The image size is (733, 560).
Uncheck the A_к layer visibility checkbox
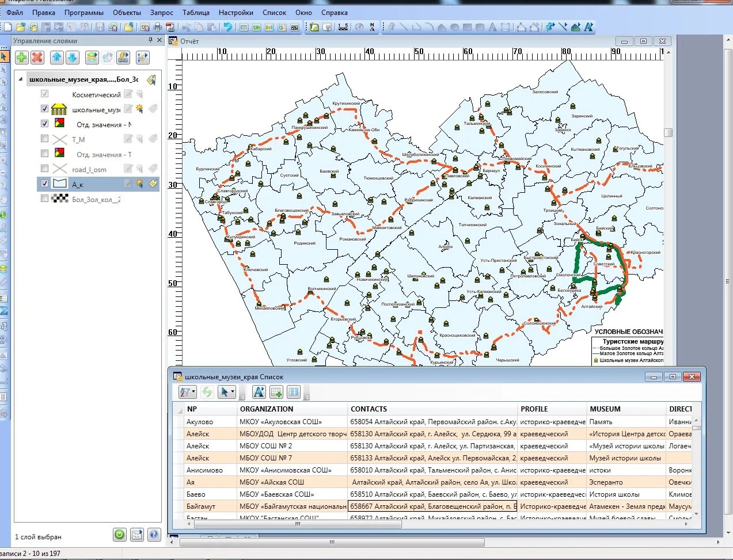coord(44,183)
